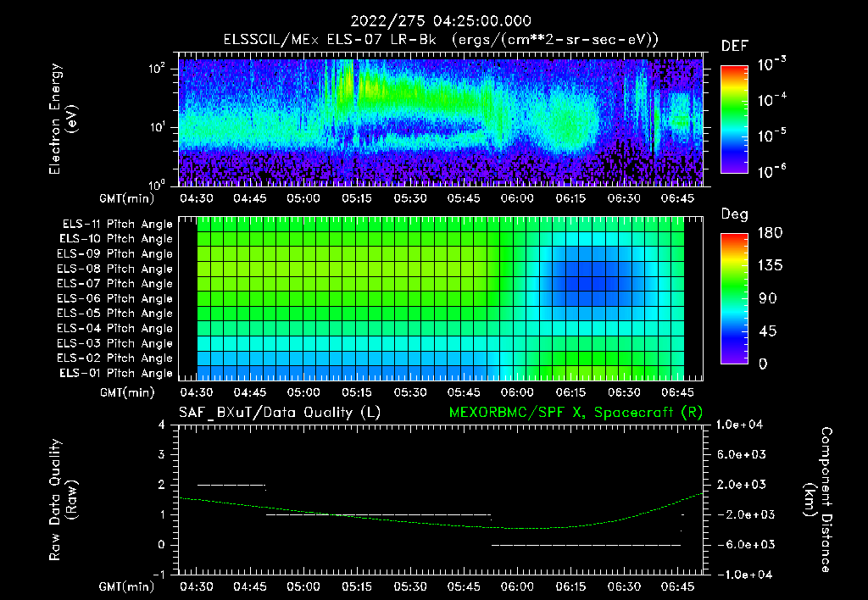Click the 6.0e+03 right axis tick

(x=742, y=454)
